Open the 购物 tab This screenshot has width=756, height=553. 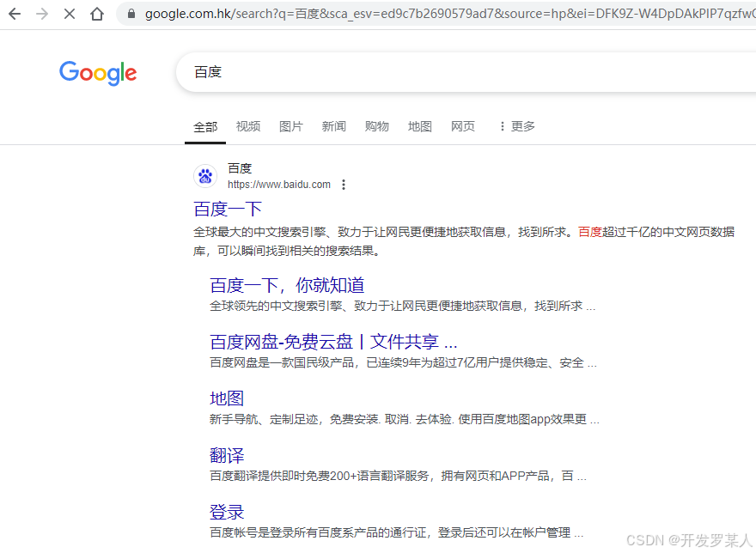click(x=377, y=126)
